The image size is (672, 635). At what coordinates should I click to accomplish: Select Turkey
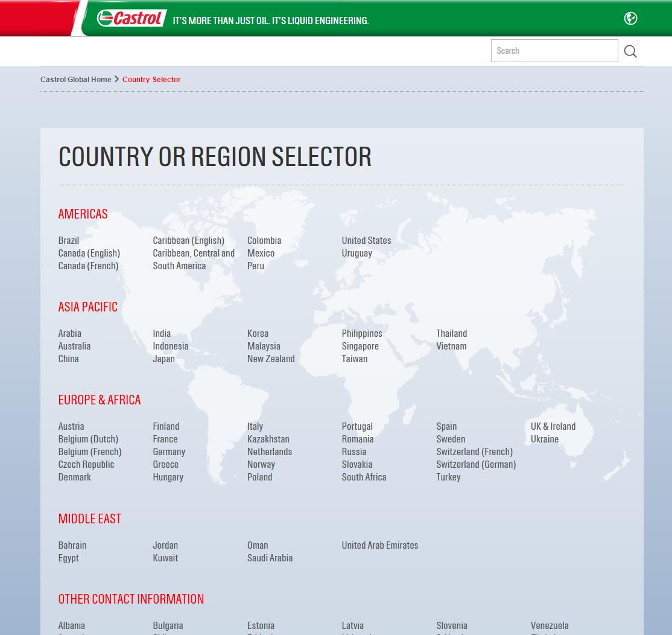(448, 477)
